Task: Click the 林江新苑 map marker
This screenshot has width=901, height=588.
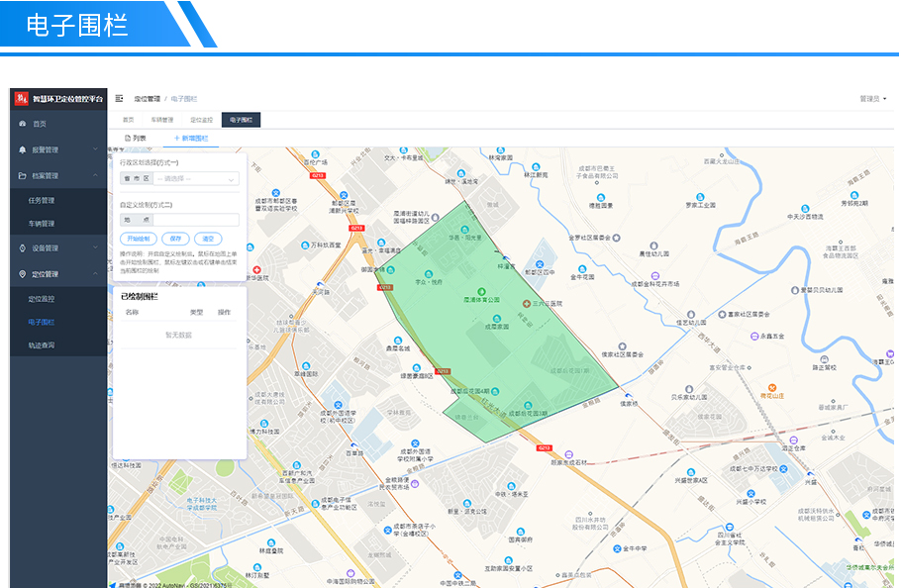Action: click(536, 167)
